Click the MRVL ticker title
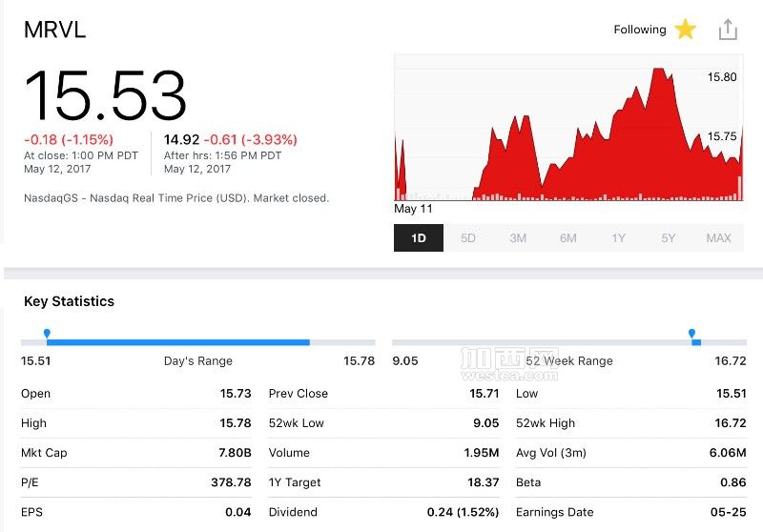Viewport: 763px width, 532px height. (55, 30)
